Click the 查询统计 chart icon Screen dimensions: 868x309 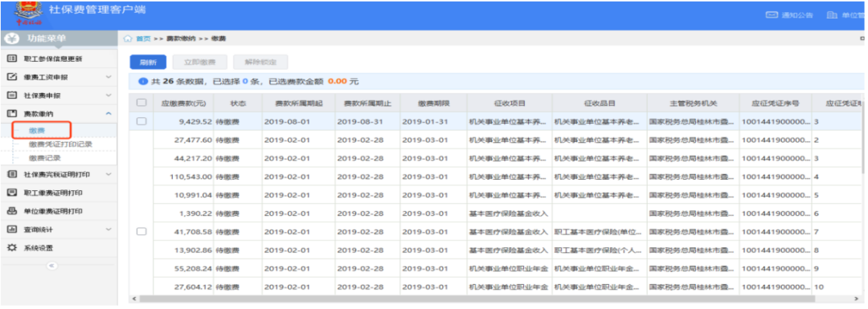(x=11, y=230)
